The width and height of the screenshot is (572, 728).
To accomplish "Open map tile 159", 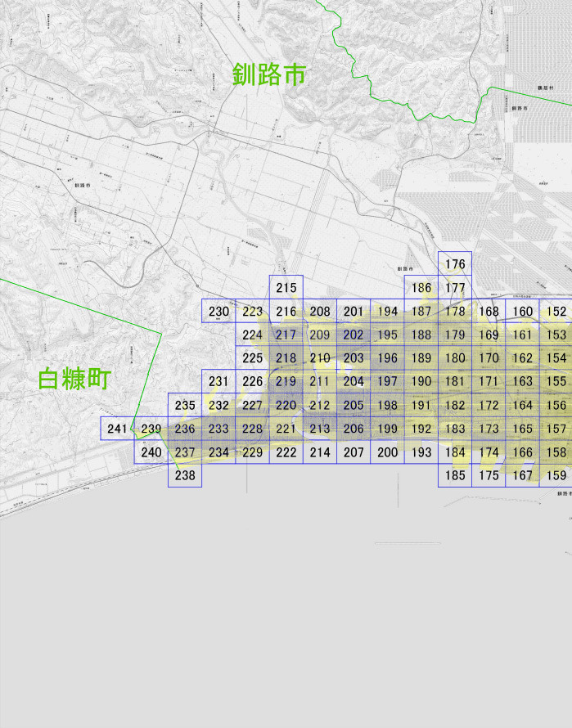I will (x=556, y=475).
